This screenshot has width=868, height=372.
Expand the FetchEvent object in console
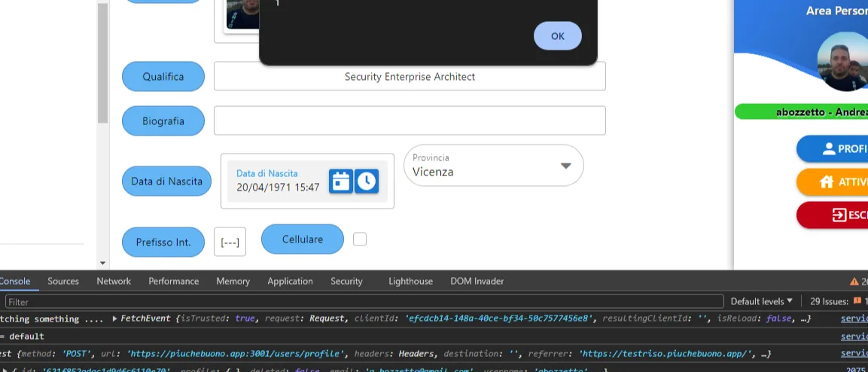click(x=115, y=319)
